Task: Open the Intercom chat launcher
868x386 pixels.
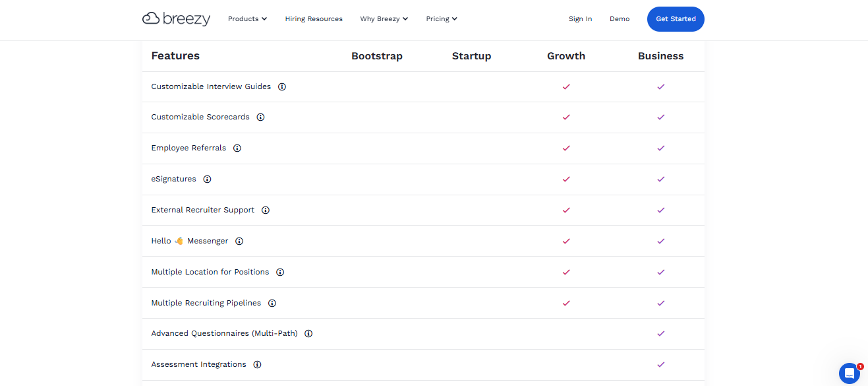Action: coord(850,373)
